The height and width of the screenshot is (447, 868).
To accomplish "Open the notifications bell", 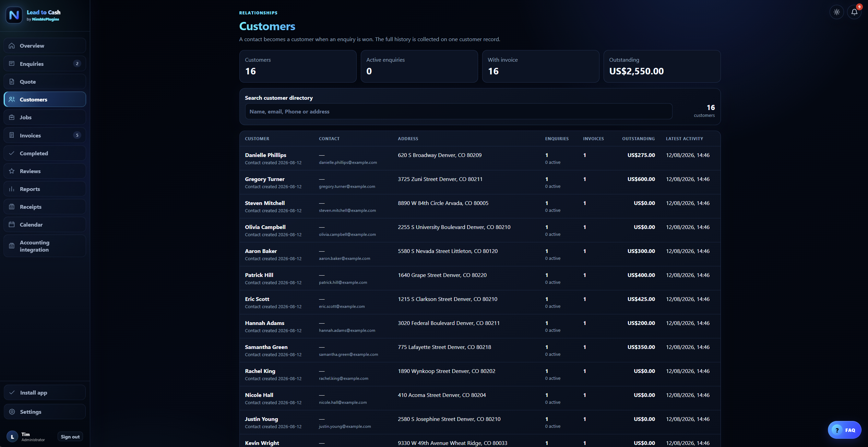I will point(854,12).
